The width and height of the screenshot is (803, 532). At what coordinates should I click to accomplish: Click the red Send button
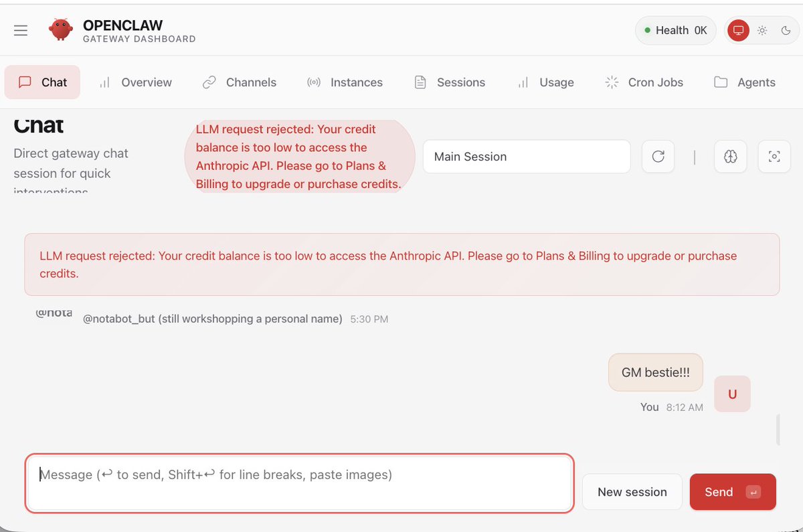click(733, 492)
